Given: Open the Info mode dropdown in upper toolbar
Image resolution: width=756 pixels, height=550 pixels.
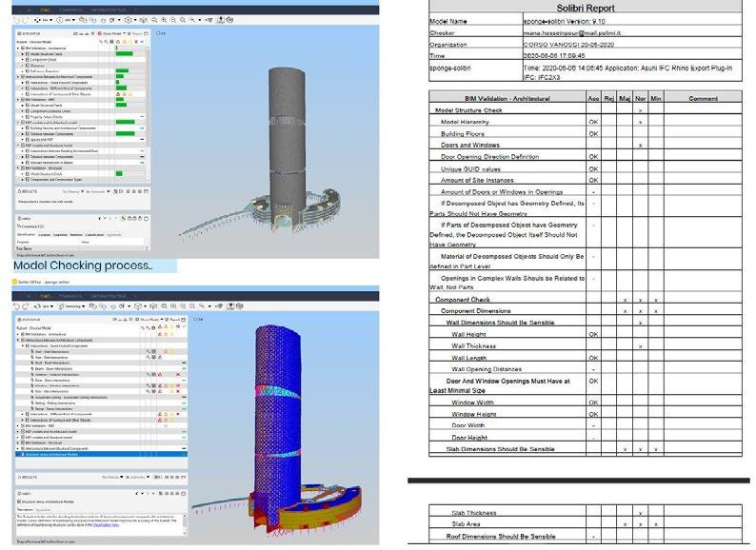Looking at the screenshot, I should click(66, 20).
